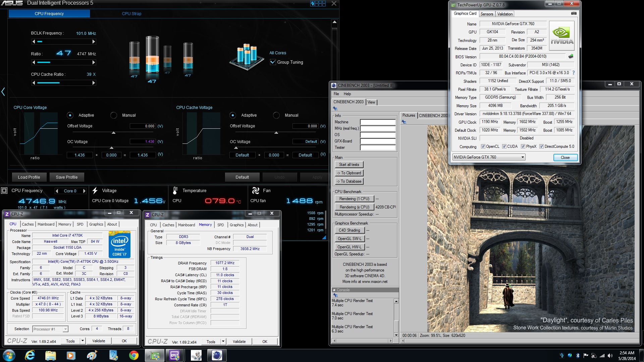Open the Sensors tab in GPU-Z
This screenshot has width=644, height=362.
click(x=487, y=14)
